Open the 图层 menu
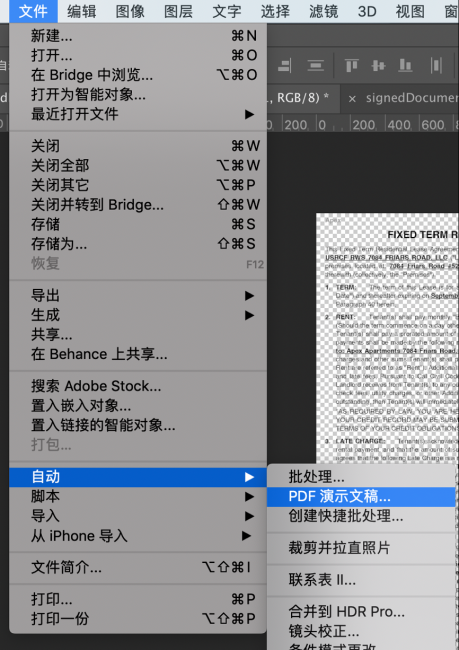Image resolution: width=459 pixels, height=650 pixels. click(178, 11)
